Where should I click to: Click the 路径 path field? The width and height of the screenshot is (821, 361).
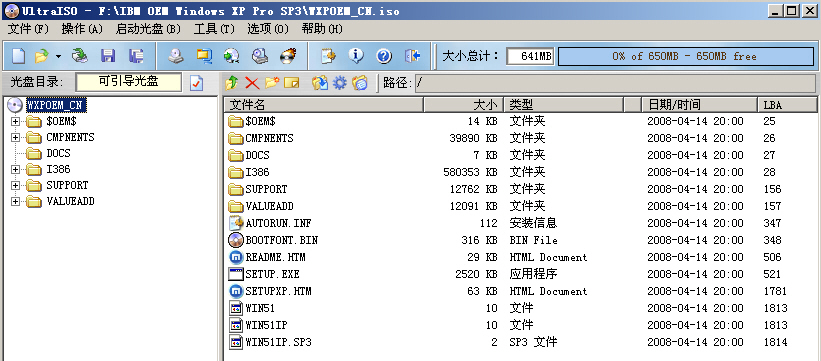[x=615, y=83]
